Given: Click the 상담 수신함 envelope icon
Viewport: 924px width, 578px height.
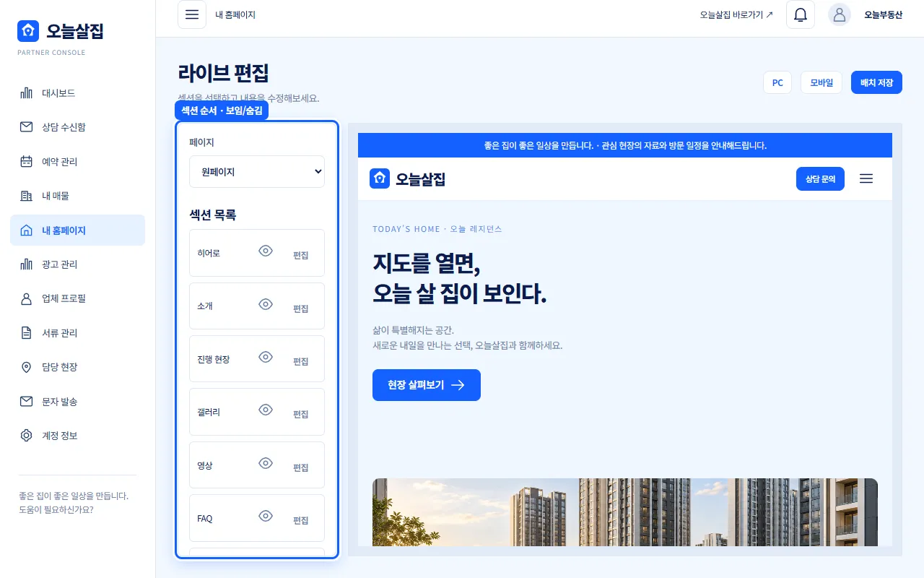Looking at the screenshot, I should tap(27, 127).
